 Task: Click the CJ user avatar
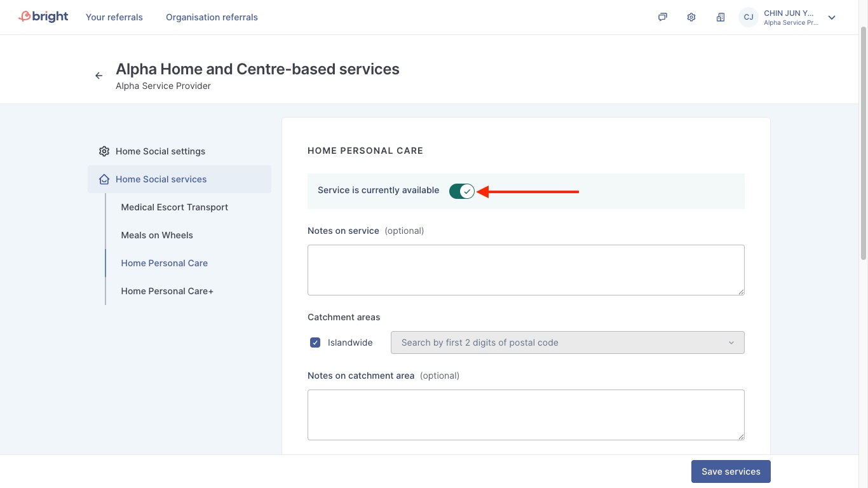point(749,17)
